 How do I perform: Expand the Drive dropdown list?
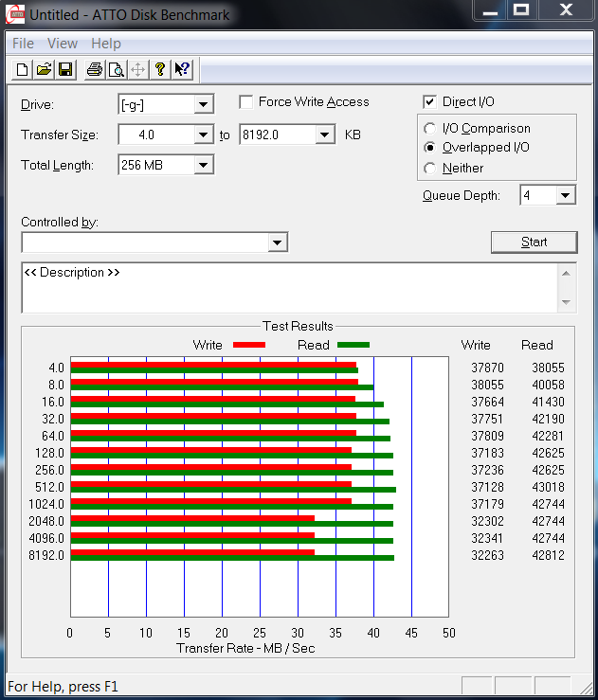coord(204,105)
